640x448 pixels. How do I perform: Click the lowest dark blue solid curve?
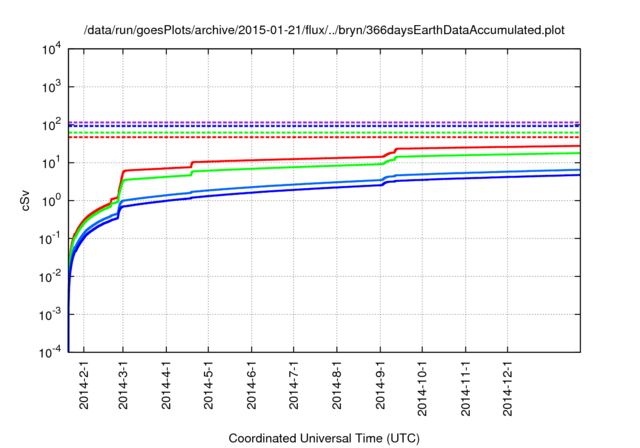[x=300, y=190]
